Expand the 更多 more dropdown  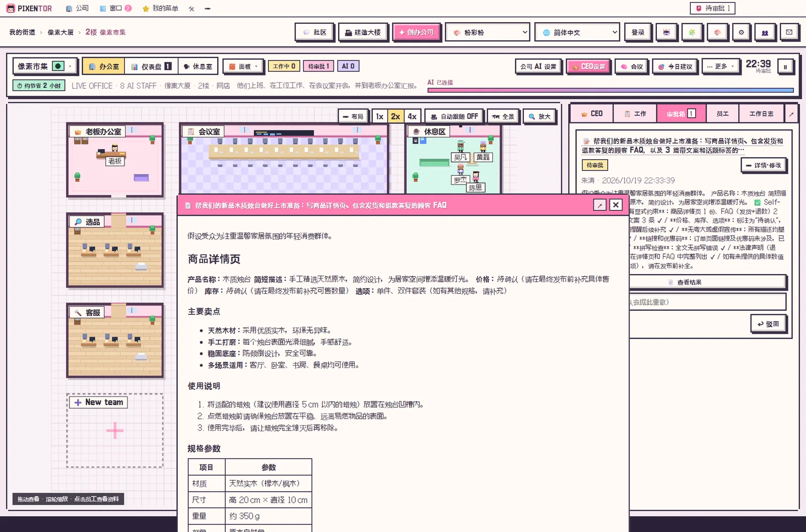[720, 66]
